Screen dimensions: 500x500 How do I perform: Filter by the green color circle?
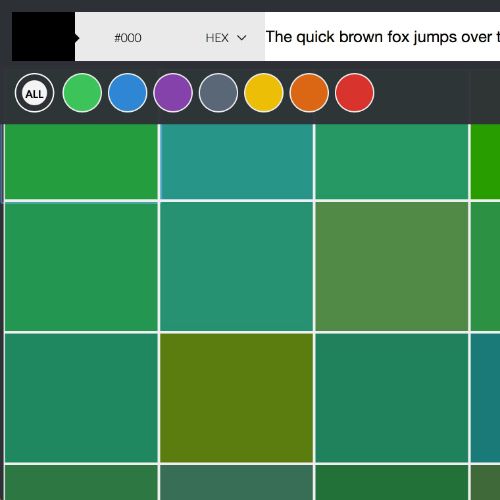click(x=82, y=93)
